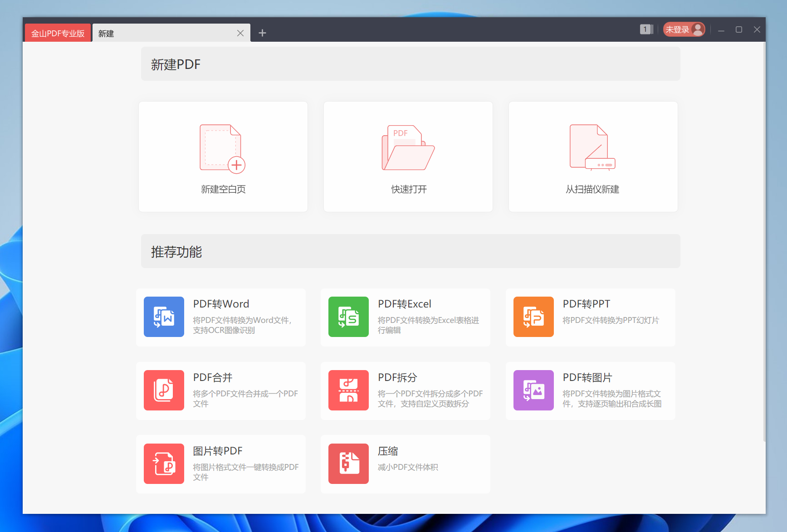
Task: Click description about Excel表格进行编辑
Action: coord(429,325)
